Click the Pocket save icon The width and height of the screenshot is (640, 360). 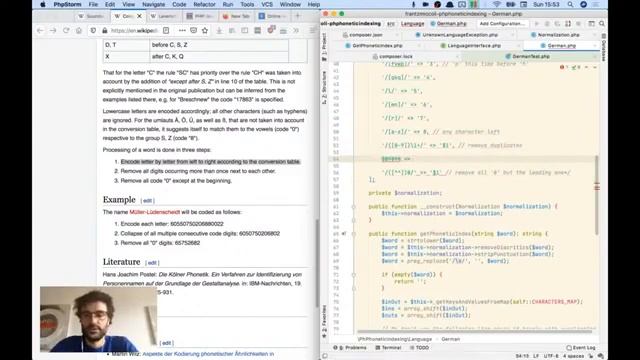click(193, 31)
